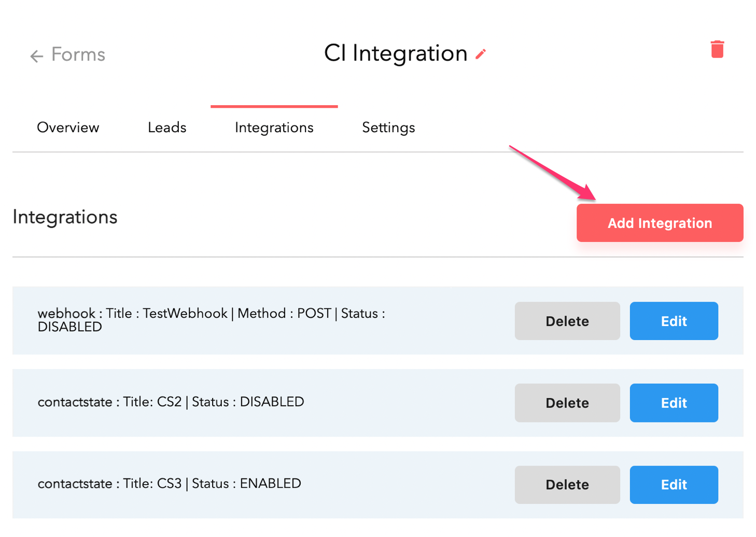Select the CS2 Status DISABLED row text

pyautogui.click(x=171, y=402)
